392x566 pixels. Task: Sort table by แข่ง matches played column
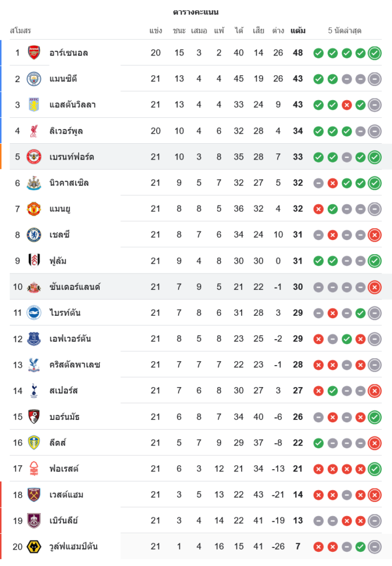[156, 31]
